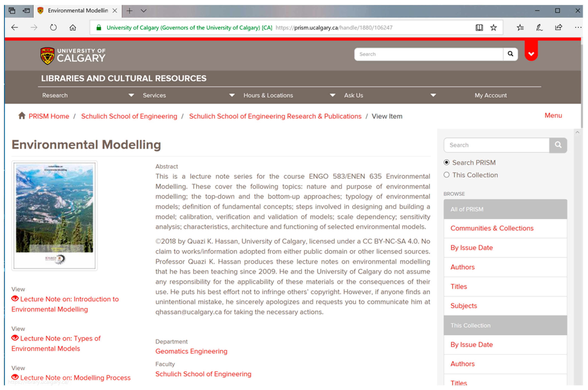Click the Share page icon

click(559, 27)
